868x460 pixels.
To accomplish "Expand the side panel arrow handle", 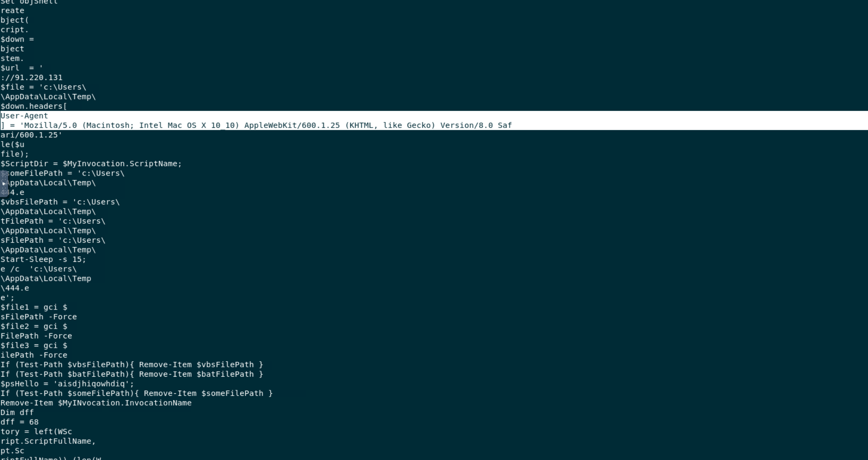I will [4, 183].
